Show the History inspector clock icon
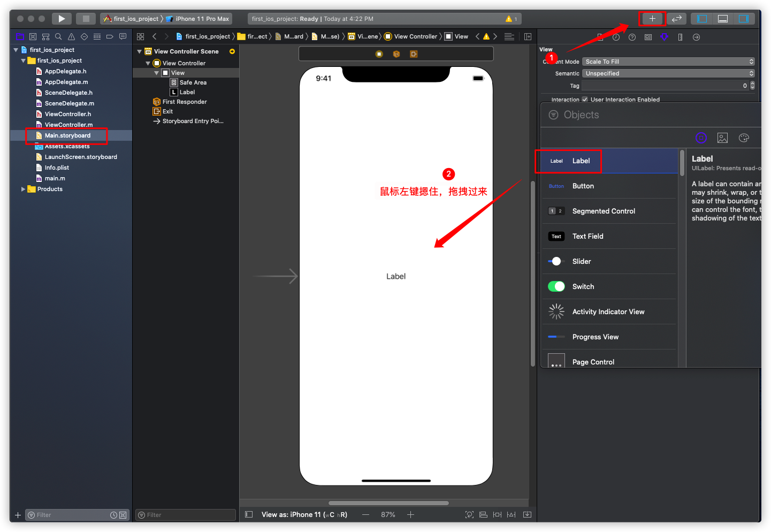 (x=616, y=37)
